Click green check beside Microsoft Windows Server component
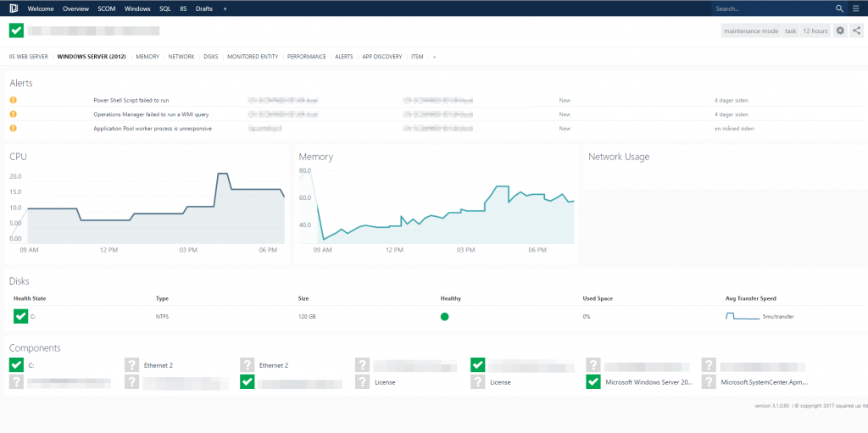Image resolution: width=868 pixels, height=433 pixels. tap(593, 381)
